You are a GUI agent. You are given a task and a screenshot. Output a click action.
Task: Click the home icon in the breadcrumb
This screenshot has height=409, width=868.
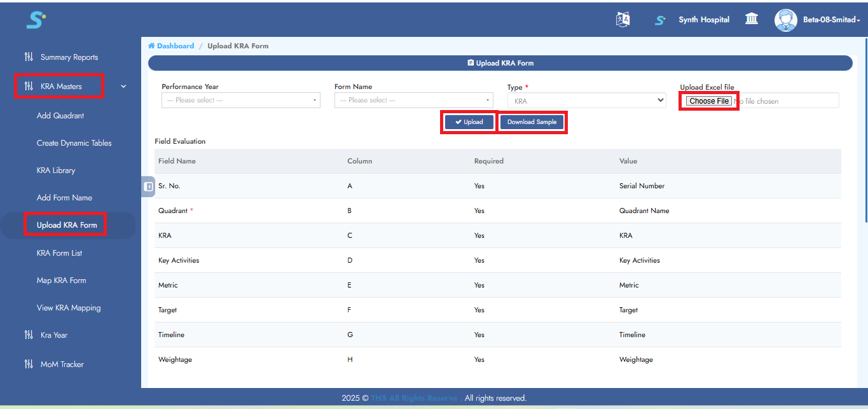coord(150,45)
